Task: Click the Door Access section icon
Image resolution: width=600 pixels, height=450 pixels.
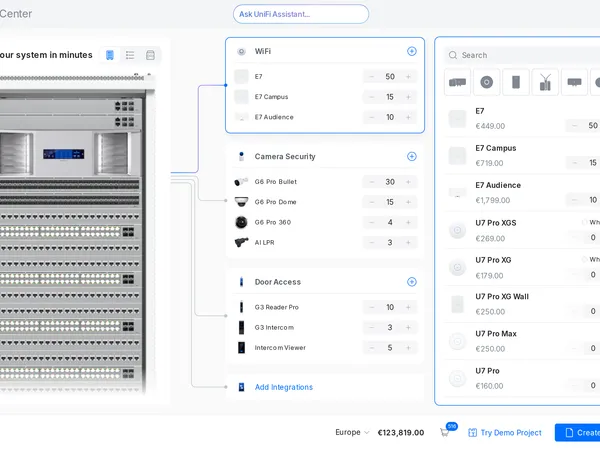Action: (241, 282)
